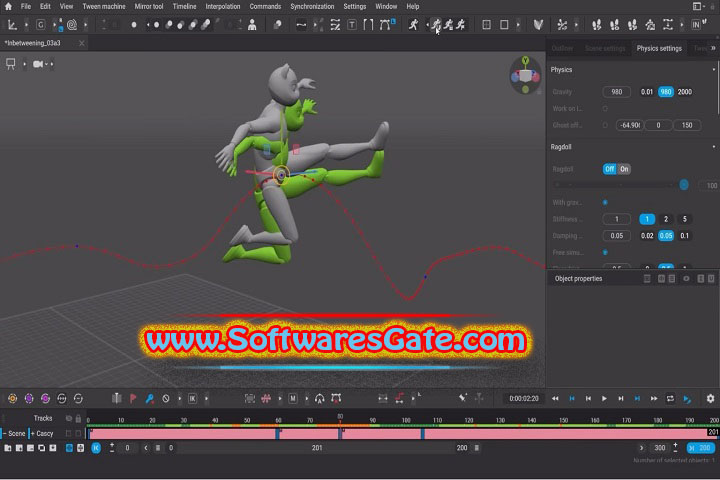Open the Mirror tool menu

pos(149,6)
